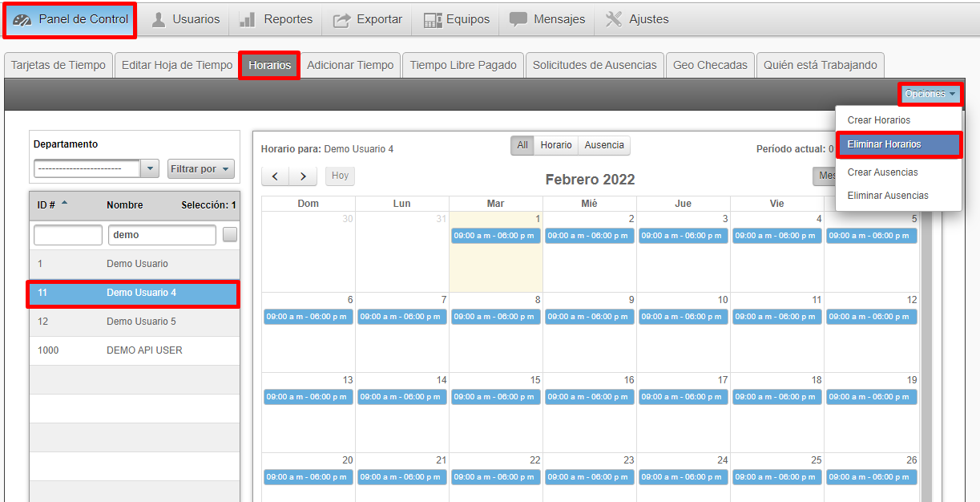Go to next month arrow

click(x=302, y=176)
